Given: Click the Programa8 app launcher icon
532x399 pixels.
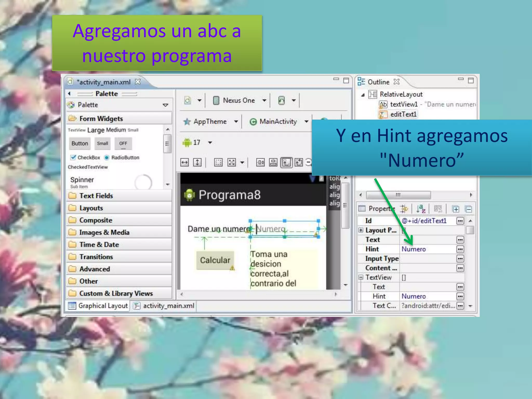Looking at the screenshot, I should [190, 195].
